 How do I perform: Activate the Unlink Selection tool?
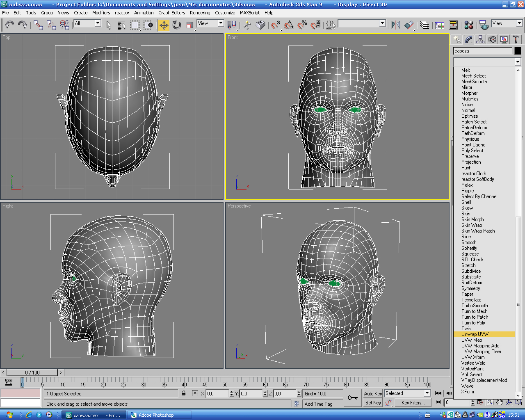coord(51,25)
